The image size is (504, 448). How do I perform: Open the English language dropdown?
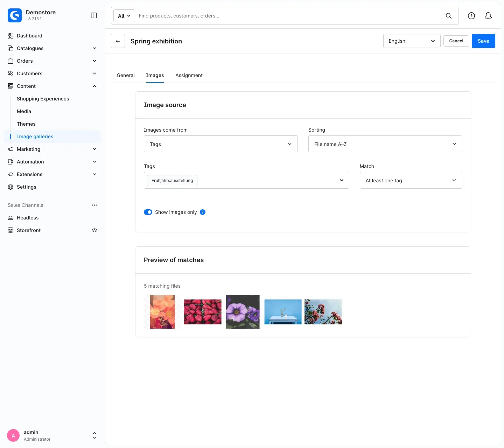click(412, 41)
